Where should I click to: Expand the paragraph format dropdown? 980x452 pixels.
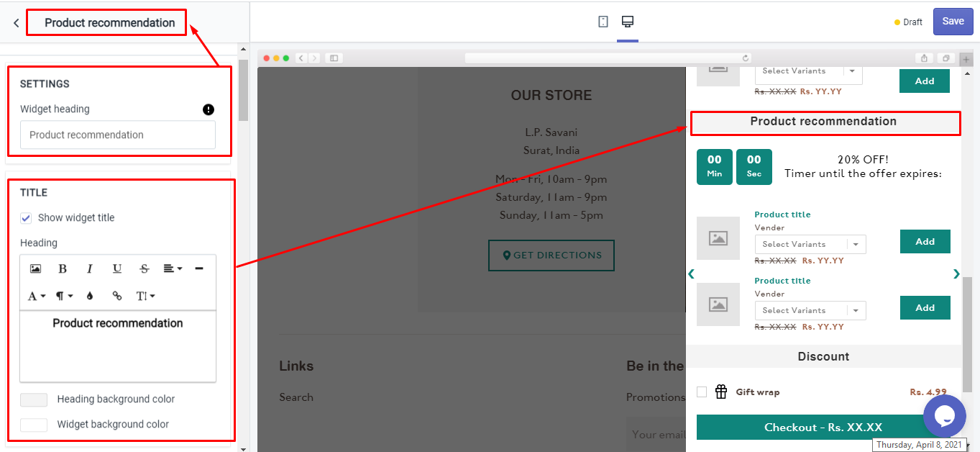(64, 296)
